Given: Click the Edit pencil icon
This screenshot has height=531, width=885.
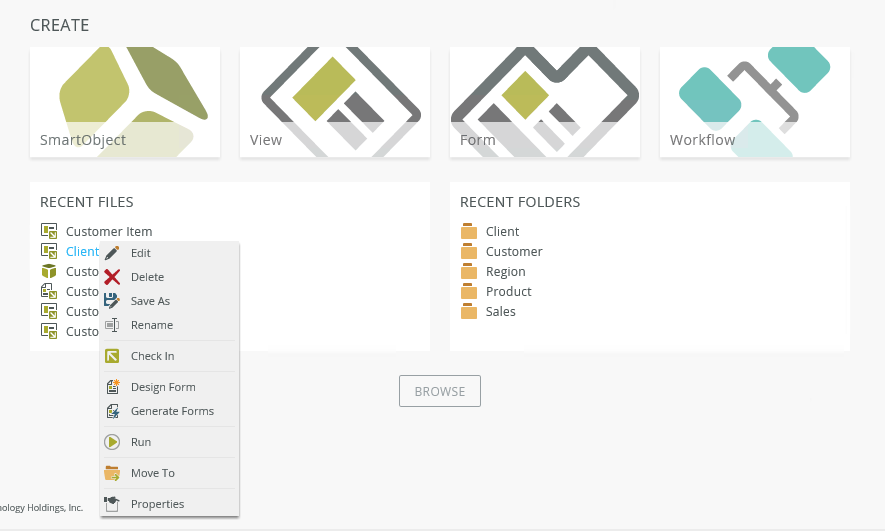Looking at the screenshot, I should click(x=112, y=253).
